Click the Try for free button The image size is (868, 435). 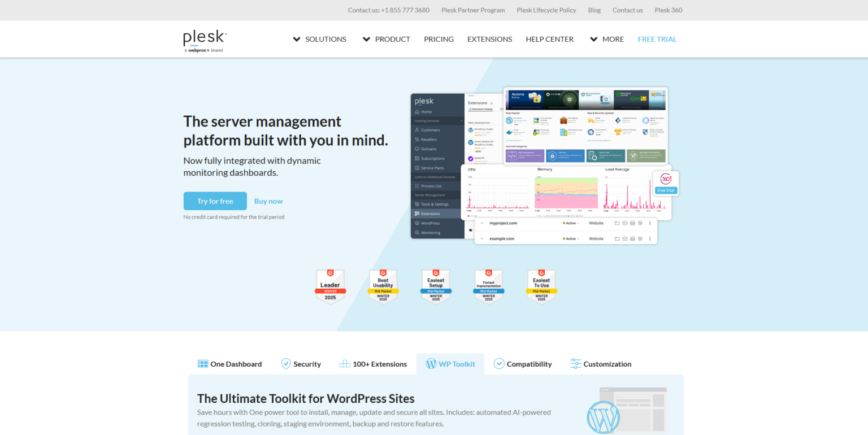pyautogui.click(x=215, y=201)
